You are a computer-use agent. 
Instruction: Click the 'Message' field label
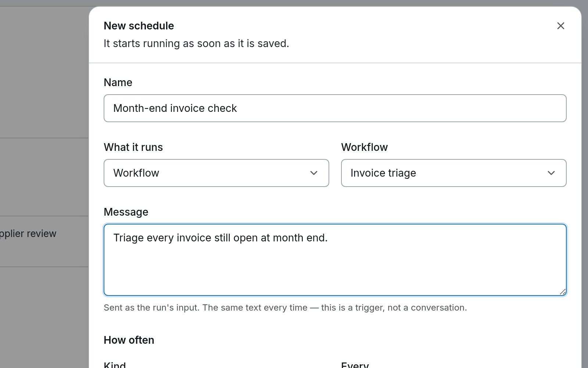click(x=126, y=212)
